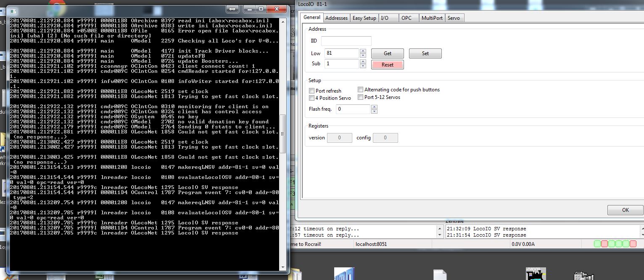Increase the Low address value
The image size is (644, 280).
363,51
